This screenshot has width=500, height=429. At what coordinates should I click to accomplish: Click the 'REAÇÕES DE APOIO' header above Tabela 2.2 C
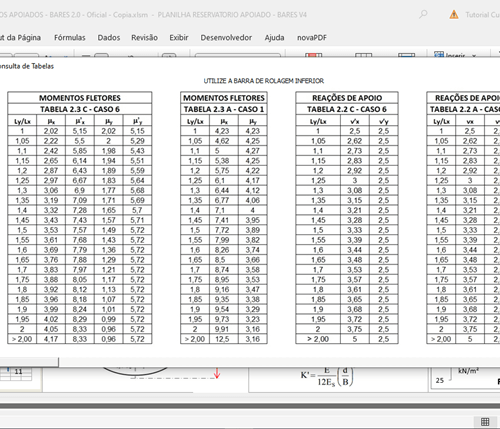tap(347, 98)
